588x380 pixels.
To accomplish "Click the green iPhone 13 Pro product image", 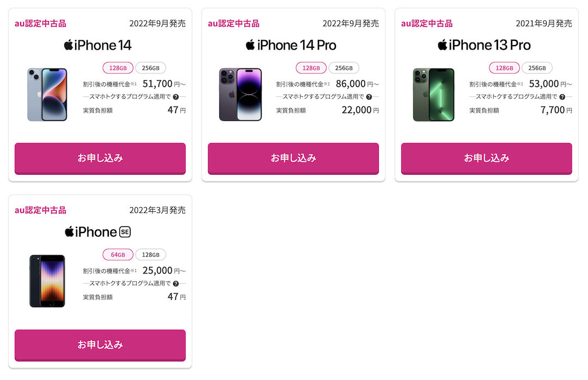I will (433, 95).
